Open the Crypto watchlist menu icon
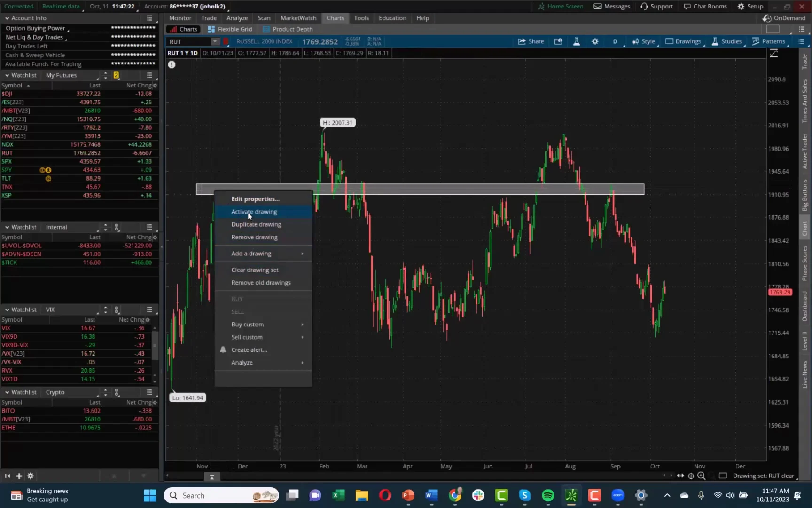This screenshot has height=508, width=812. pos(149,392)
